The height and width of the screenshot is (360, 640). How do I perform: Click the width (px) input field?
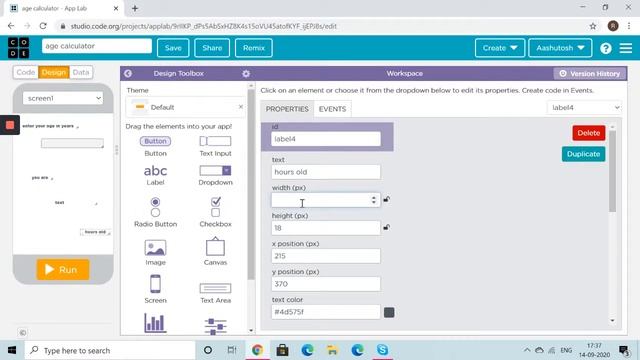coord(326,200)
